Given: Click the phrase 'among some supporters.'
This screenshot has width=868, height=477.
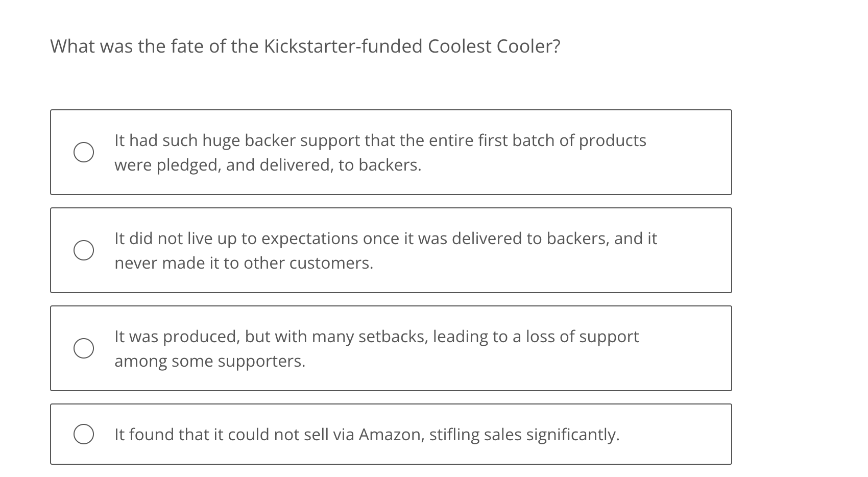Looking at the screenshot, I should (x=210, y=361).
